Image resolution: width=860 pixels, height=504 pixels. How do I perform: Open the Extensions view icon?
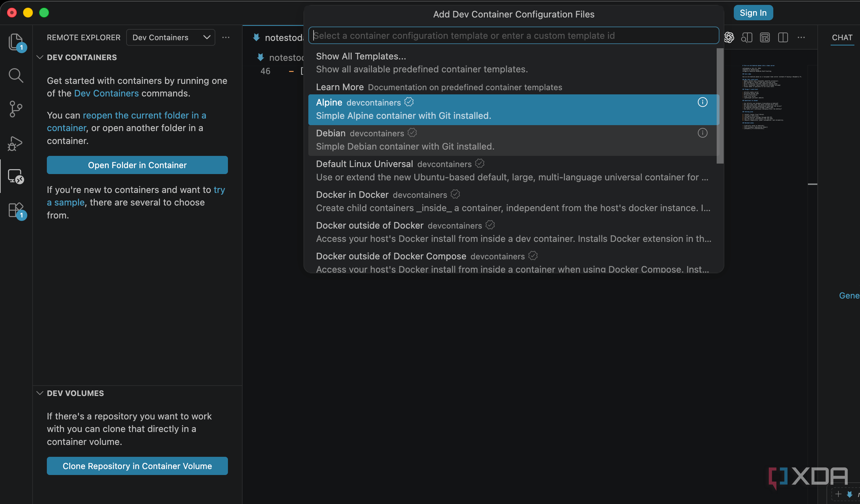16,210
